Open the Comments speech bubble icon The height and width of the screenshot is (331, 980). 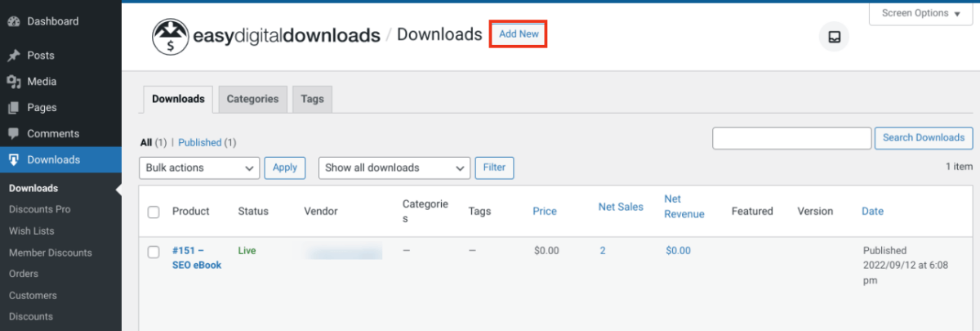(13, 134)
